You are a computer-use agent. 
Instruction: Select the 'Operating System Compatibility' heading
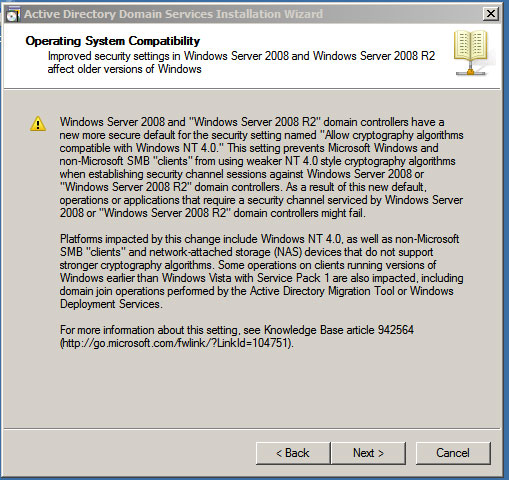113,41
